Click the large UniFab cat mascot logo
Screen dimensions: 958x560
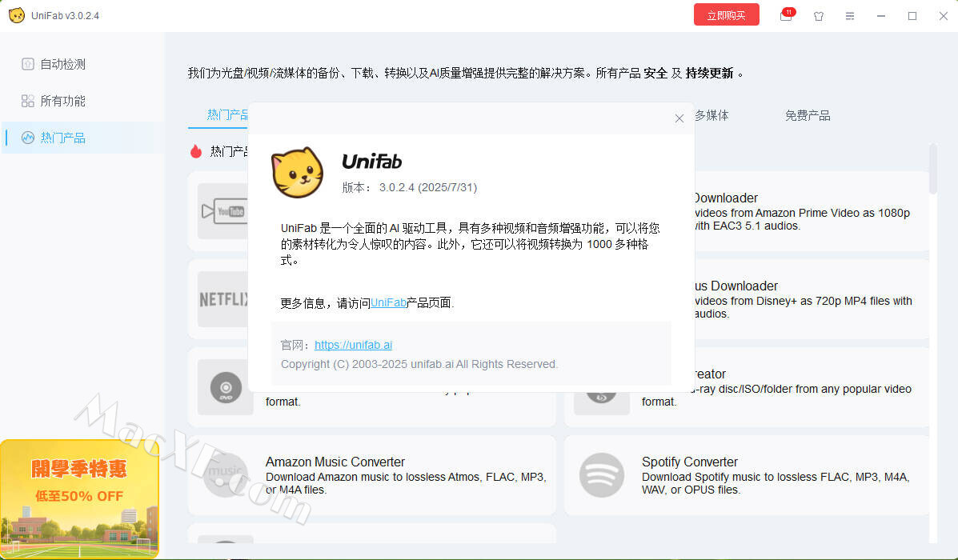(x=298, y=172)
